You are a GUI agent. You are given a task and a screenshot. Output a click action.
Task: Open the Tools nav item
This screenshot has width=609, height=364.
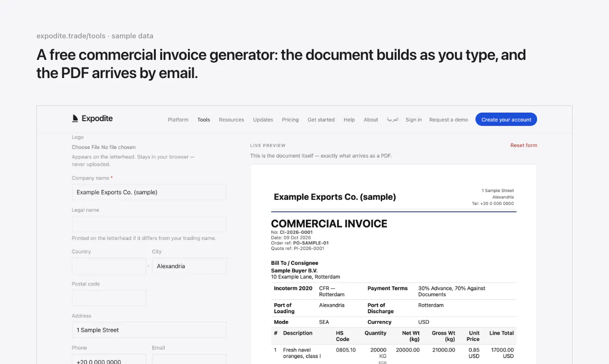click(x=204, y=120)
